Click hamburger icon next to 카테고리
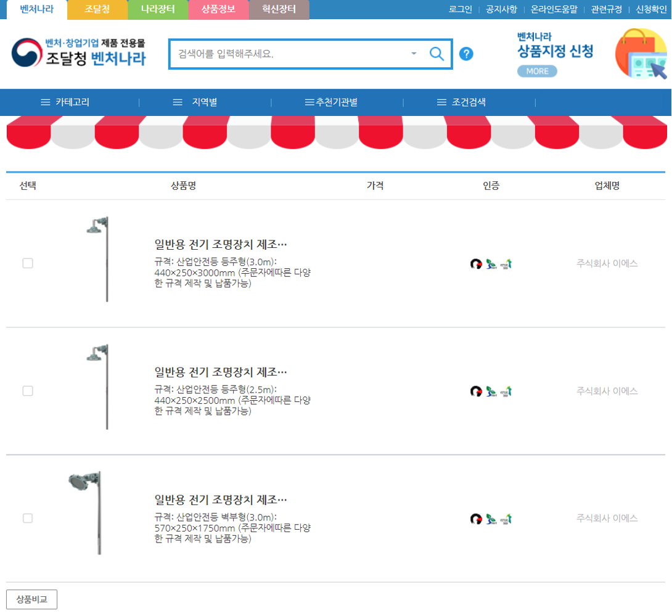Image resolution: width=672 pixels, height=616 pixels. pos(46,102)
